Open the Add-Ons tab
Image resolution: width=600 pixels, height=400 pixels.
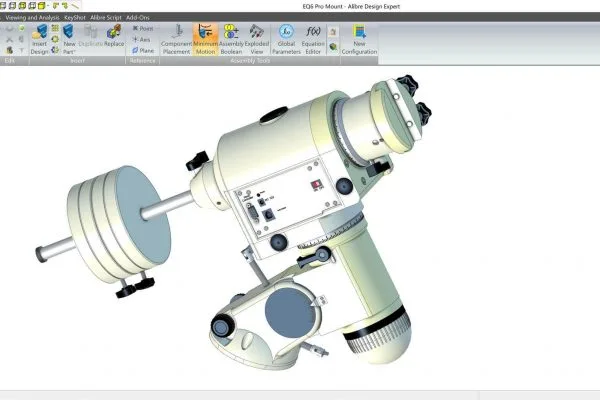[138, 17]
